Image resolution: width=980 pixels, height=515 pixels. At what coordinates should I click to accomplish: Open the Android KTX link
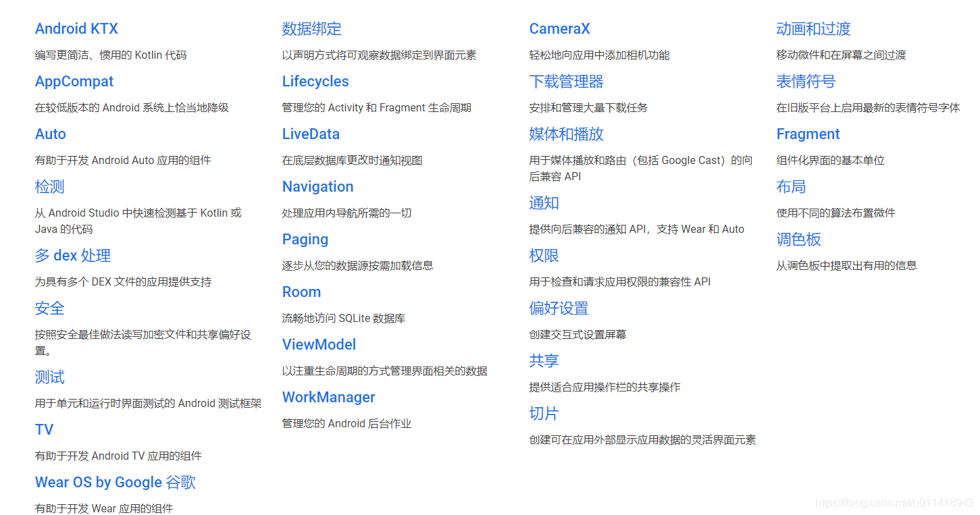tap(76, 29)
